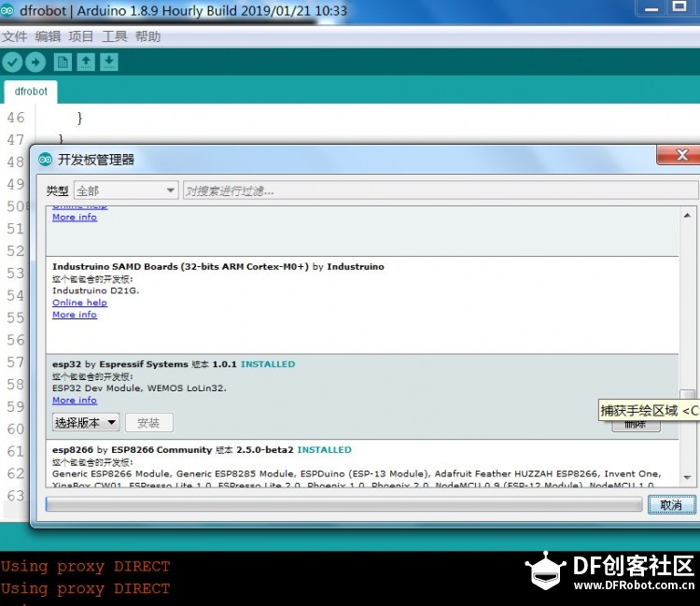
Task: Open More info link for Industruino
Action: 75,315
